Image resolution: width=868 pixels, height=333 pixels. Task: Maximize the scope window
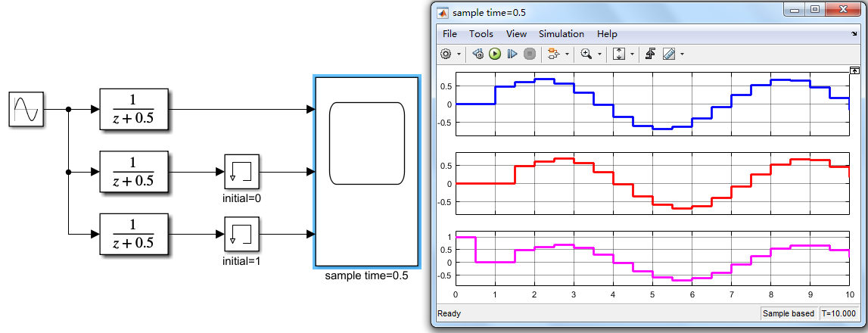[x=815, y=9]
